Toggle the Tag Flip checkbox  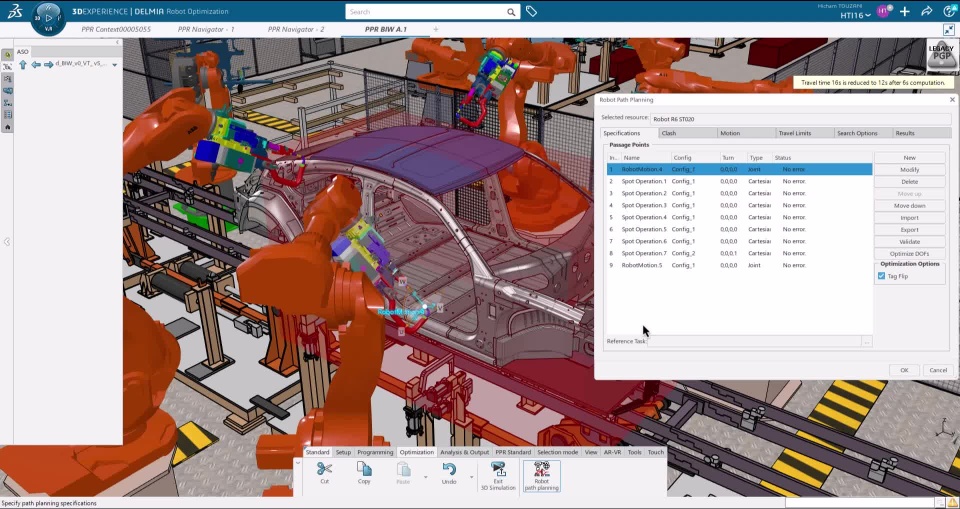pyautogui.click(x=881, y=276)
